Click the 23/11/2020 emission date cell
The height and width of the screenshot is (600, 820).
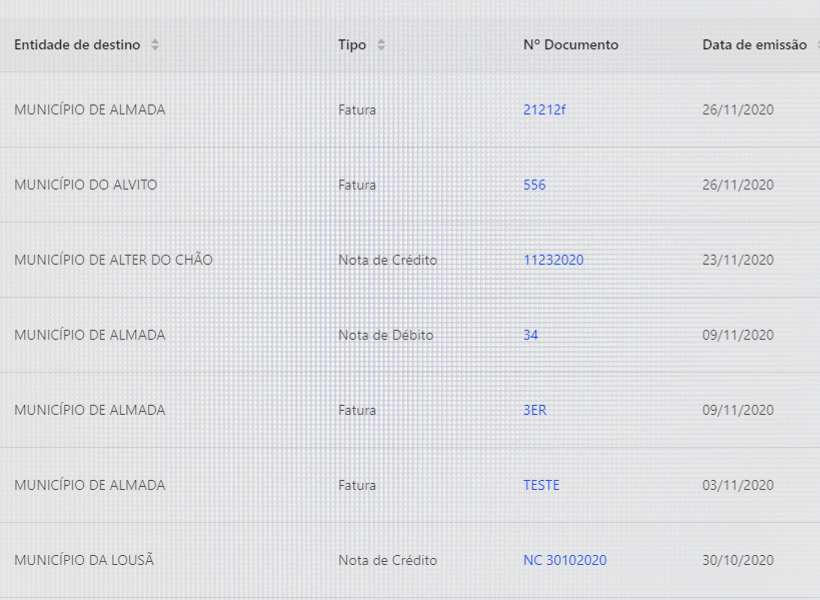[x=737, y=260]
